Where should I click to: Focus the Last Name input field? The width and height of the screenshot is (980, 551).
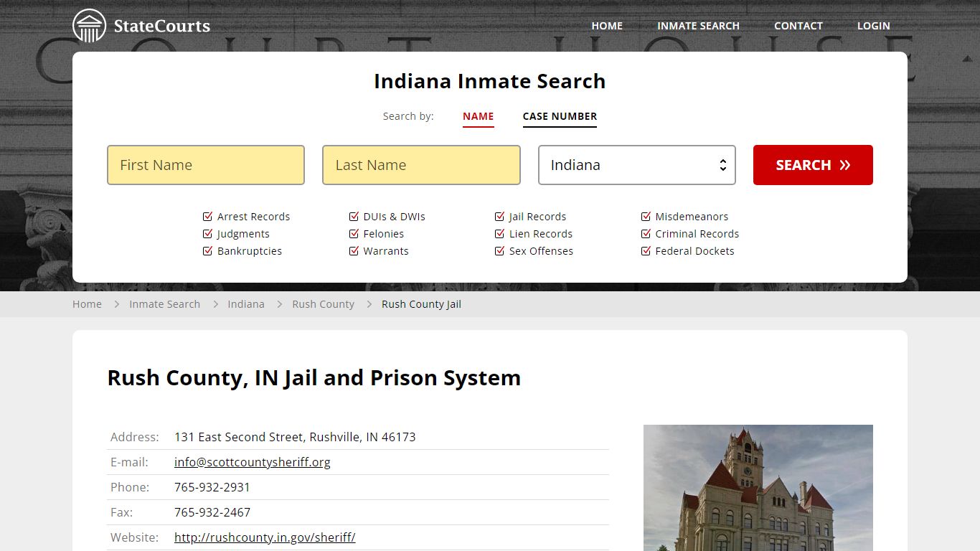coord(421,165)
